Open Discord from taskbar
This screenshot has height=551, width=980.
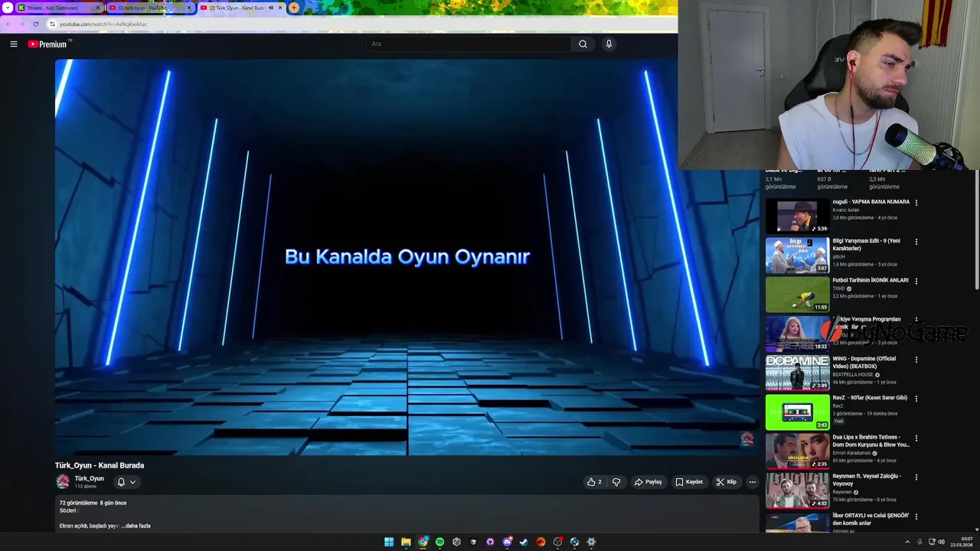(x=507, y=542)
